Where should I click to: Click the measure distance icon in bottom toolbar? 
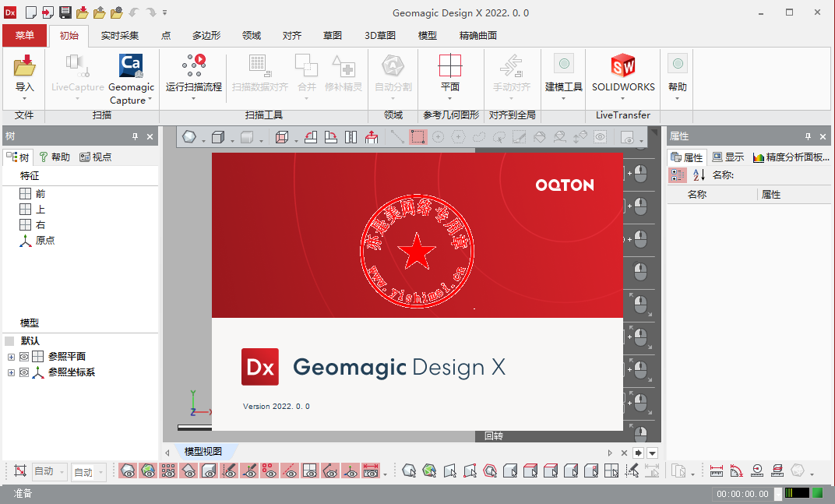[717, 471]
